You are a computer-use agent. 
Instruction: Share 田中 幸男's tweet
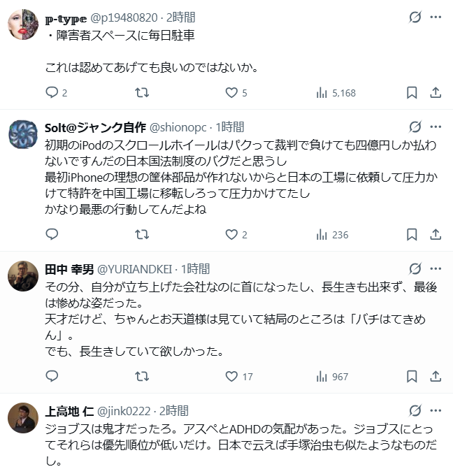435,377
